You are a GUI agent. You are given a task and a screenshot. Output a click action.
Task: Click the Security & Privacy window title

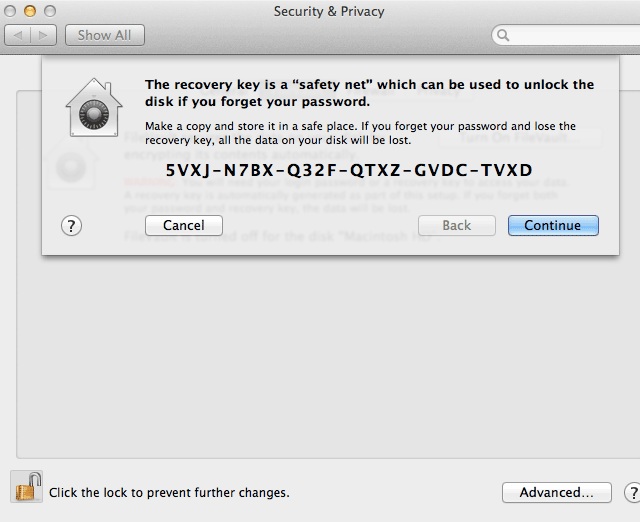pos(329,11)
